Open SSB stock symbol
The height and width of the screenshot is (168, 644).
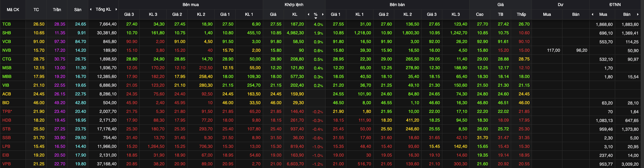pyautogui.click(x=6, y=138)
